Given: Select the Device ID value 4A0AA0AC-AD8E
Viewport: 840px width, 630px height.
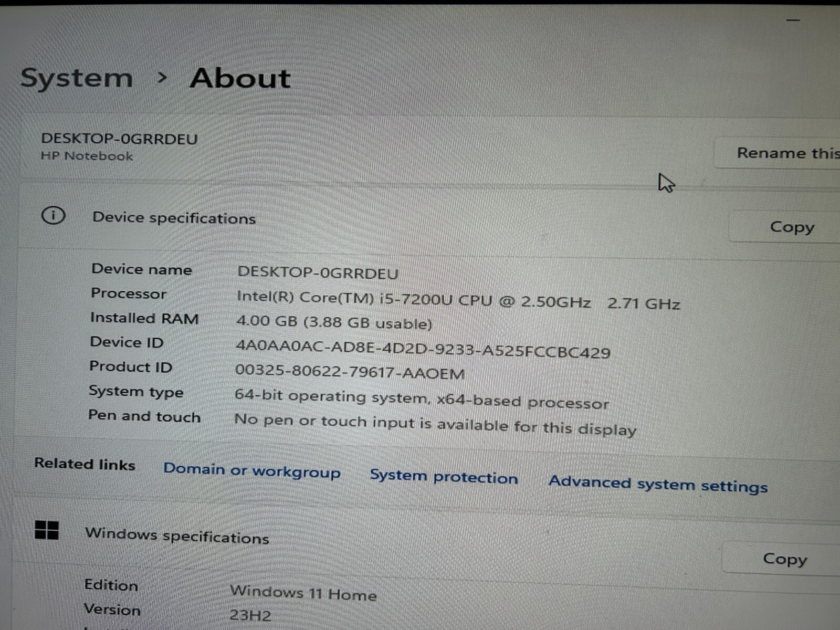Looking at the screenshot, I should coord(423,349).
